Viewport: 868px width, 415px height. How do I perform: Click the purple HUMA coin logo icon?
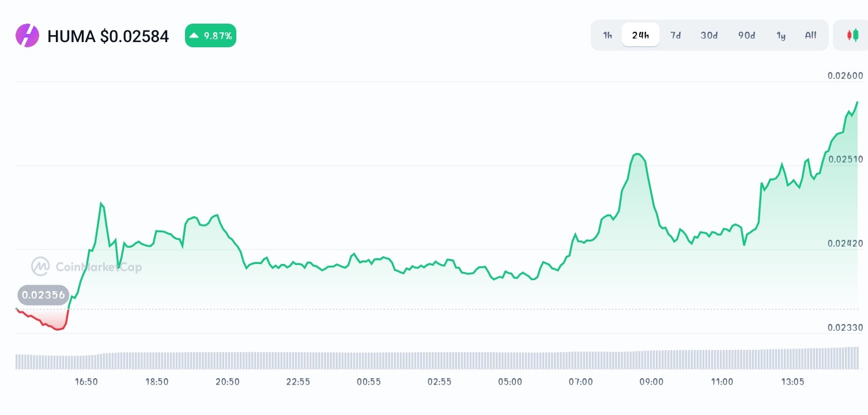[27, 35]
